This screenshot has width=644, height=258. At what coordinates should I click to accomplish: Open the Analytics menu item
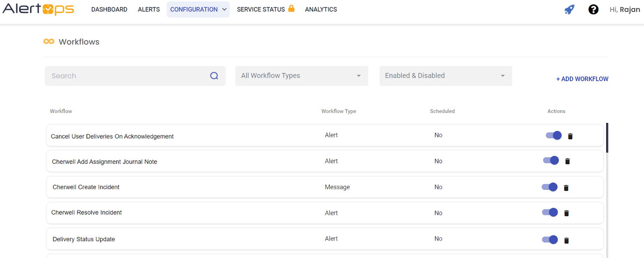pos(321,9)
